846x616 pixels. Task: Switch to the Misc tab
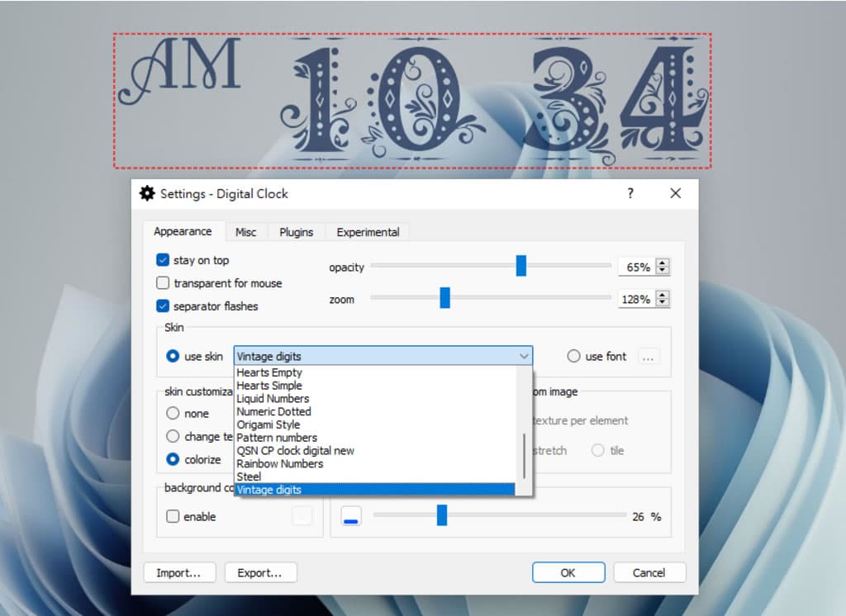245,232
